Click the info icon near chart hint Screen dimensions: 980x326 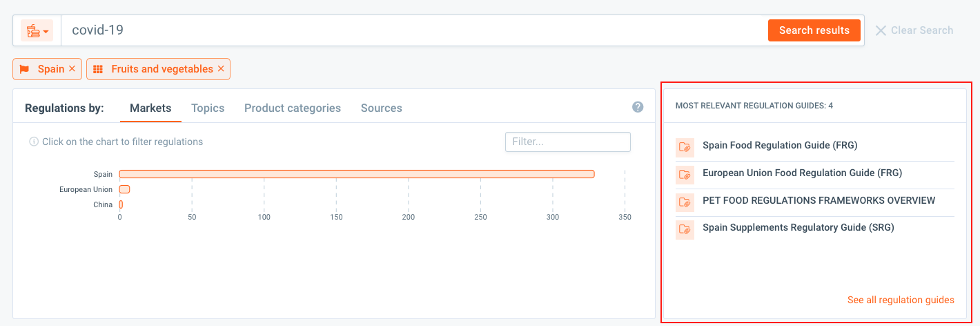(34, 142)
